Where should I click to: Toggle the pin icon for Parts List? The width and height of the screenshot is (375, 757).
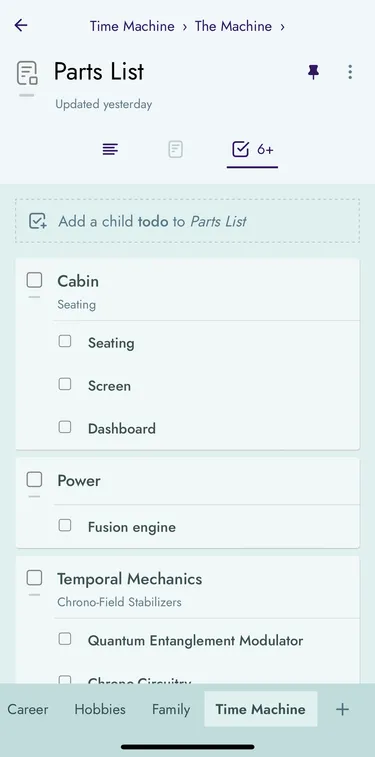313,72
